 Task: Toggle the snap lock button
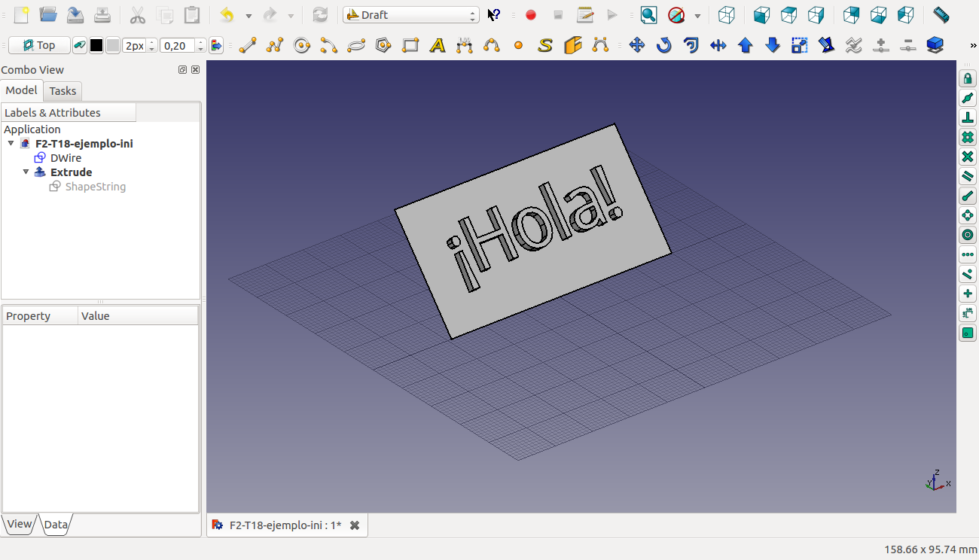pos(968,79)
